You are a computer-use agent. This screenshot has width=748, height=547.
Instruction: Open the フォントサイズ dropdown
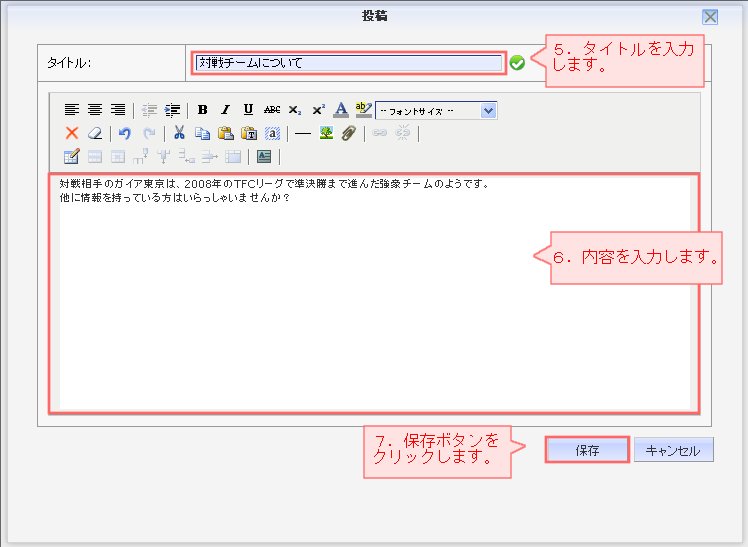(436, 111)
